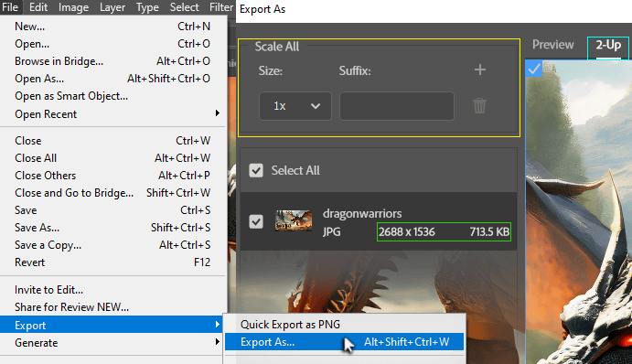
Task: Select Invite to Edit...
Action: click(x=112, y=290)
